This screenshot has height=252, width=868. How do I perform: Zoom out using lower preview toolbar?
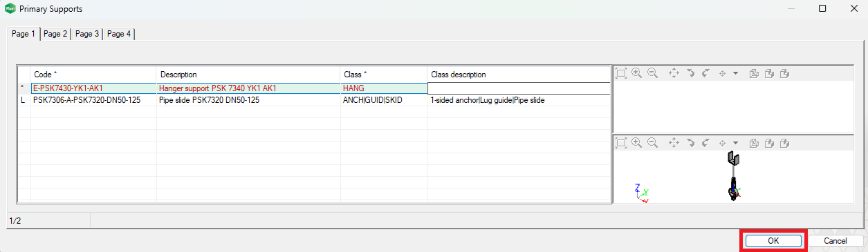click(652, 143)
